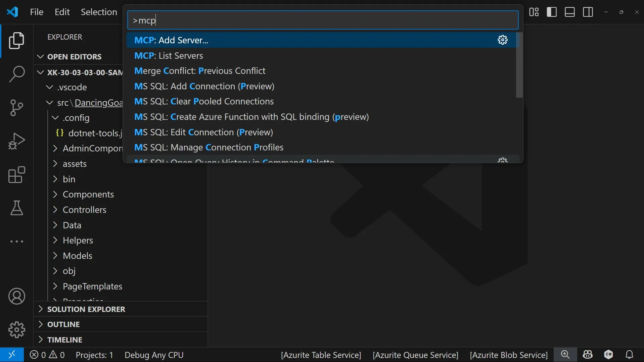Open notifications bell in status bar

click(630, 355)
